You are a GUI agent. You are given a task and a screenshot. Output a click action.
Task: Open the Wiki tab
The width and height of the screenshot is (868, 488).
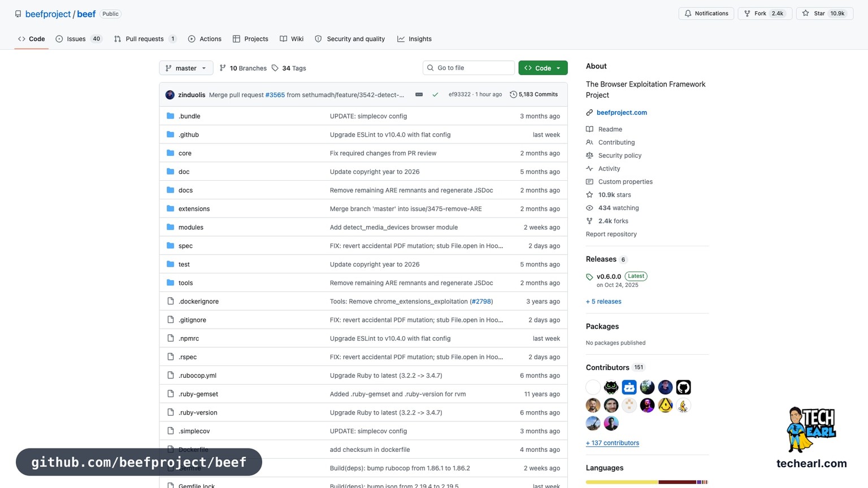[x=292, y=39]
